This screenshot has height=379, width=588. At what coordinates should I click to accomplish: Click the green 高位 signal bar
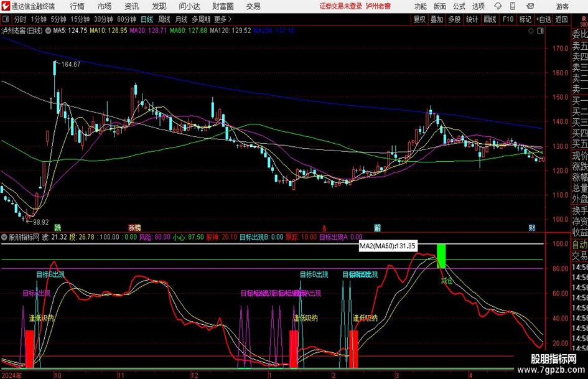[441, 256]
